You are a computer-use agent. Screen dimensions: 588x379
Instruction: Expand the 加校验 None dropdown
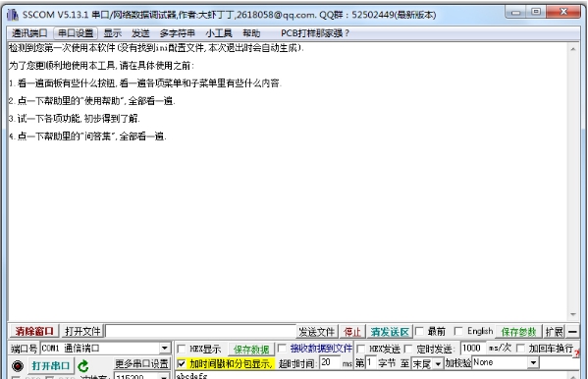tap(533, 363)
